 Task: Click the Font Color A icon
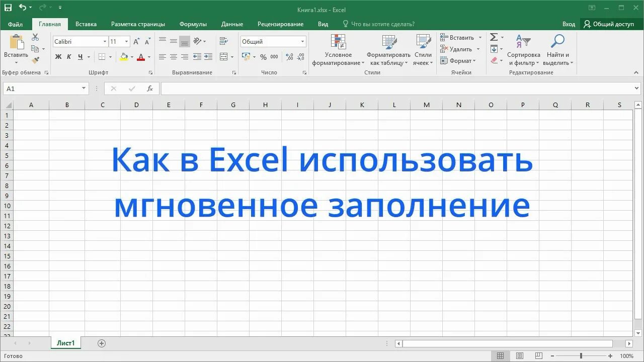click(141, 57)
